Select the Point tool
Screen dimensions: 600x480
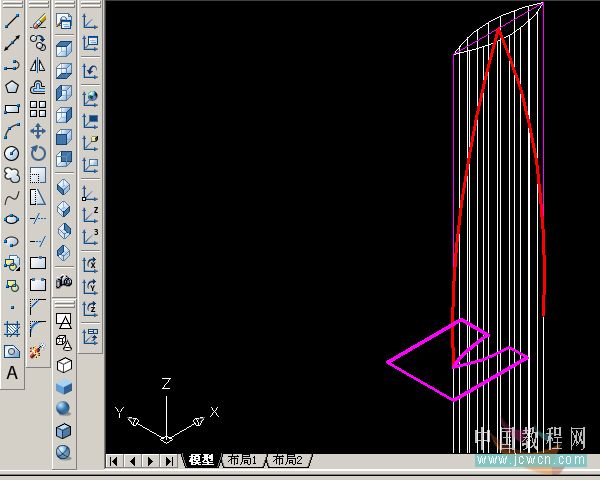(x=12, y=307)
